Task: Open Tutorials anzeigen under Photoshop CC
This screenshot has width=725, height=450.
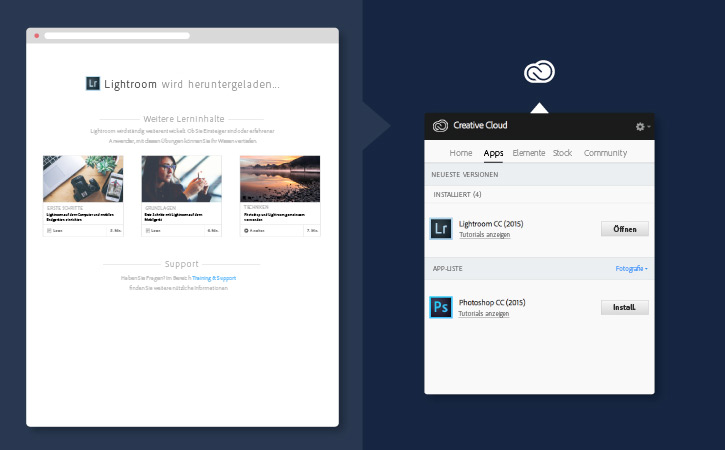Action: 484,314
